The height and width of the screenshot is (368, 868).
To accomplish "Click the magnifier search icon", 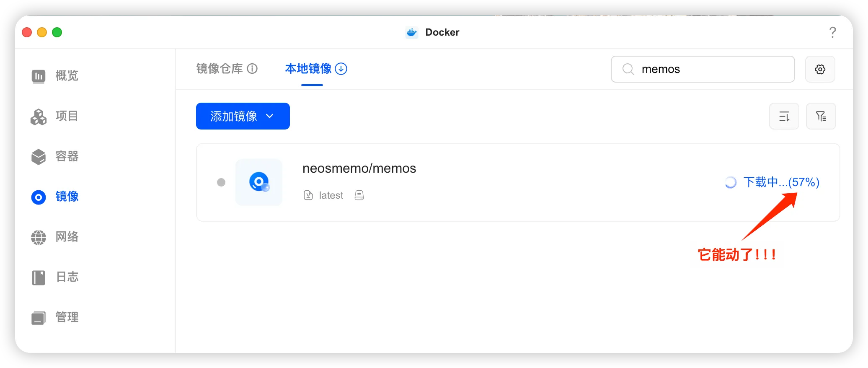I will [x=628, y=69].
